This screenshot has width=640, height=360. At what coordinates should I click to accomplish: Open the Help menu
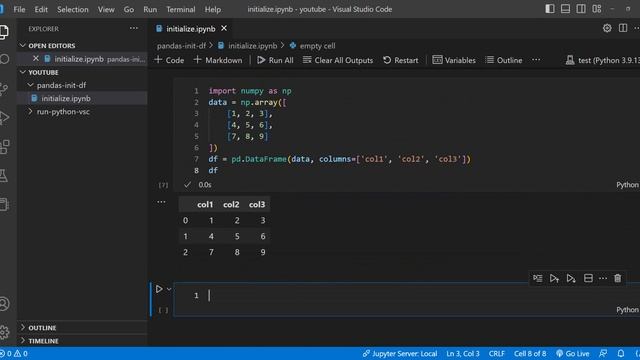point(213,9)
